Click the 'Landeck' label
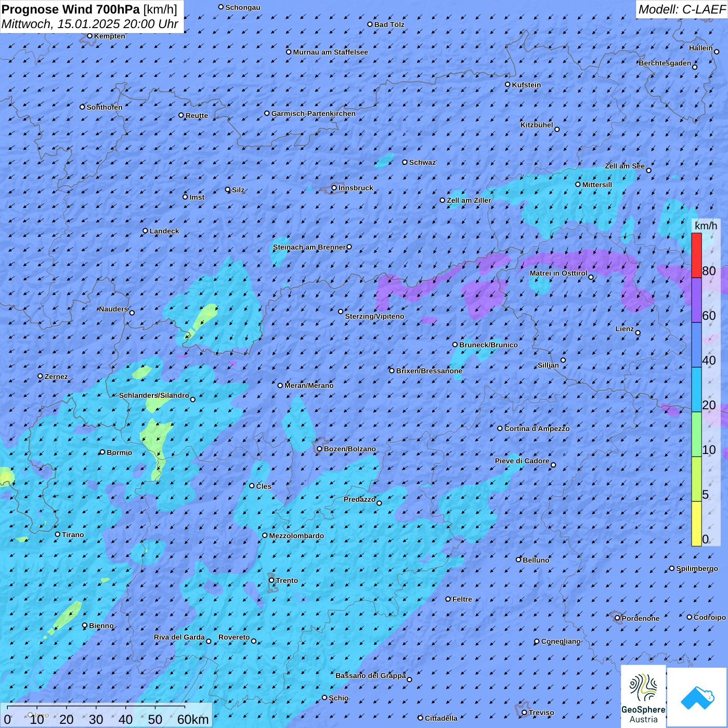The height and width of the screenshot is (728, 728). [164, 231]
